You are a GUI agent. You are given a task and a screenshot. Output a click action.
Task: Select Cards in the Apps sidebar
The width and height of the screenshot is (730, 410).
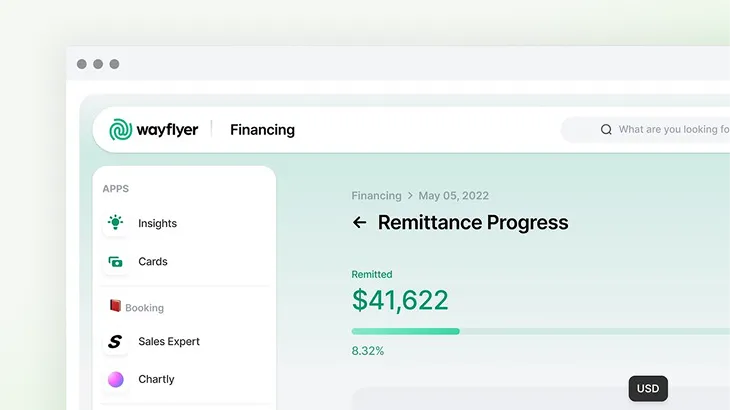153,262
